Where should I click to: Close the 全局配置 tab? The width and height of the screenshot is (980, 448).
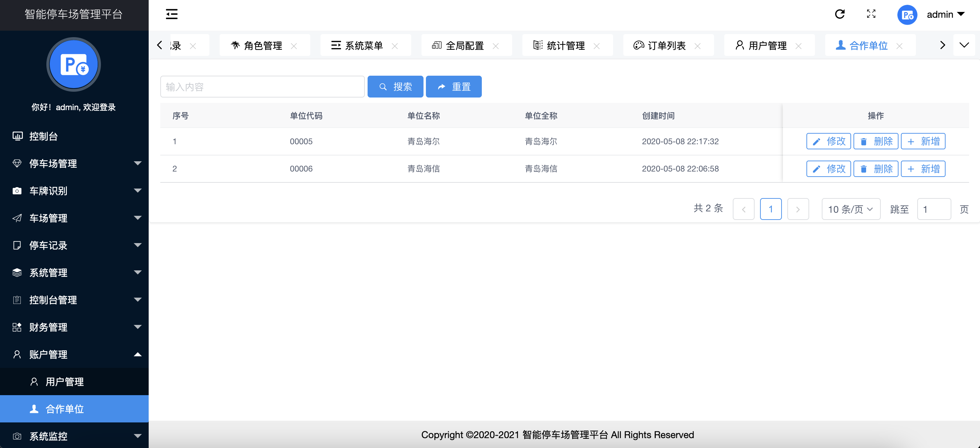tap(496, 46)
